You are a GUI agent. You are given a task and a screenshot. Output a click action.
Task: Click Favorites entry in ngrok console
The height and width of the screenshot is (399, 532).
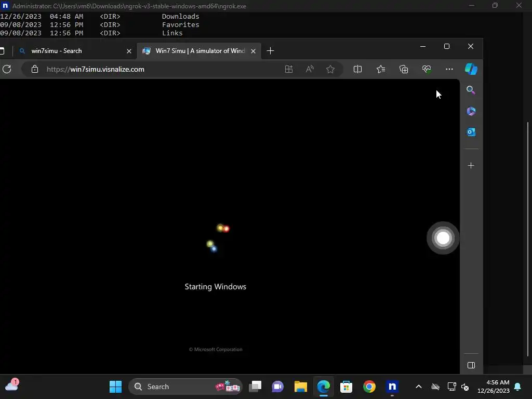180,25
